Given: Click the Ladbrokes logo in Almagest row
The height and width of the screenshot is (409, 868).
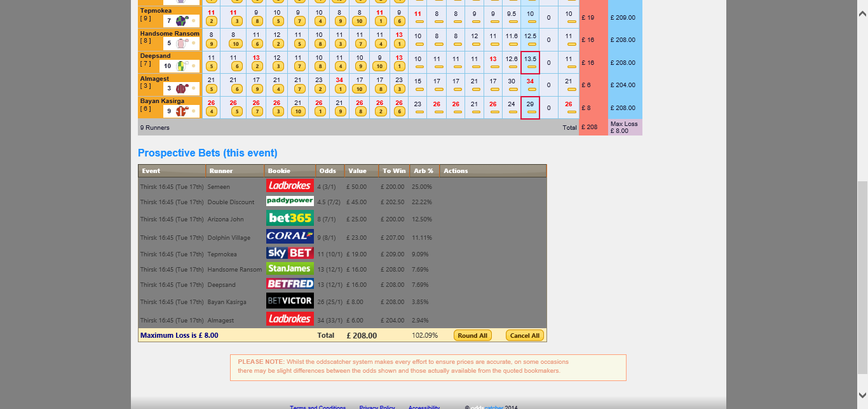Looking at the screenshot, I should point(290,319).
